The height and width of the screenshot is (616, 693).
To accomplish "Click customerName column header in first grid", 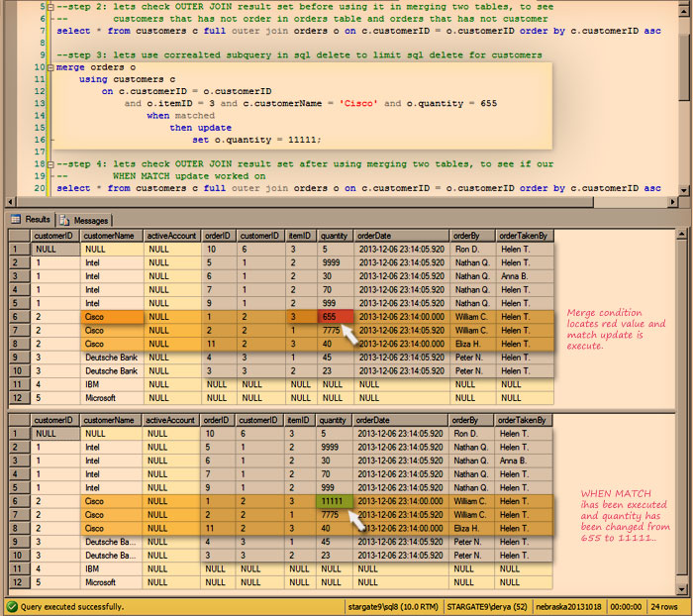I will tap(110, 237).
